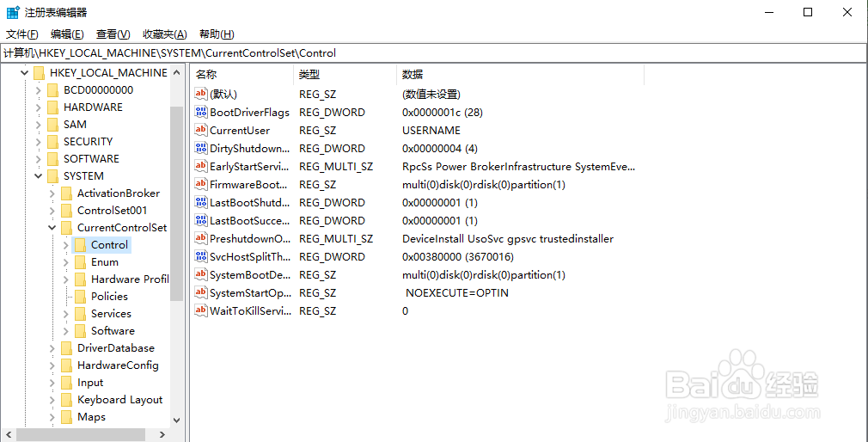Screen dimensions: 868x442
Task: Click the registry path address bar
Action: click(433, 53)
